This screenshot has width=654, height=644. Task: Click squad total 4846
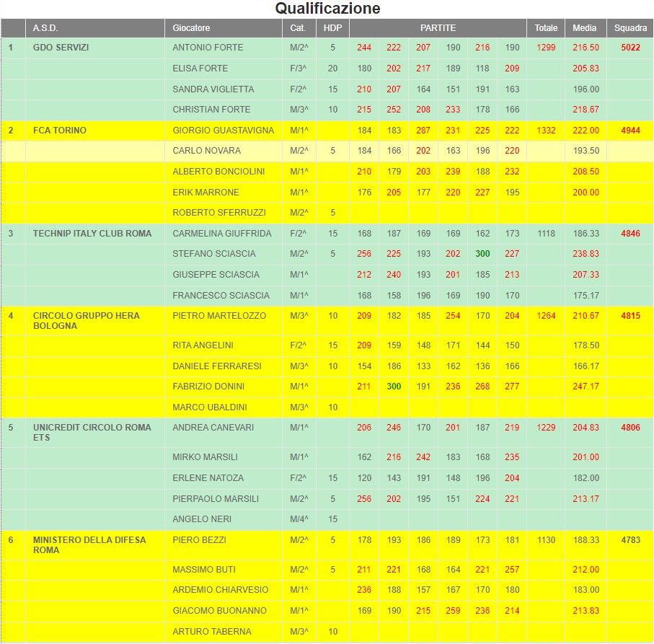[x=630, y=234]
